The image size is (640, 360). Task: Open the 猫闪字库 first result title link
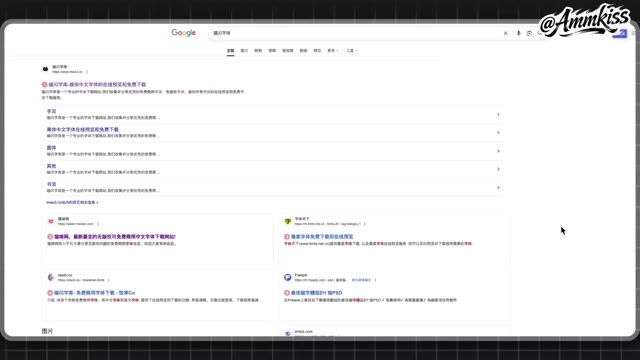point(97,84)
